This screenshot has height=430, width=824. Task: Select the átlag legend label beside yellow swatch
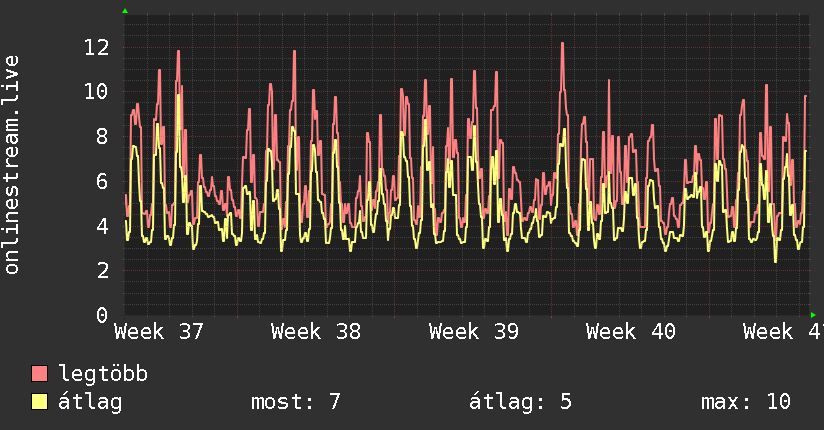[x=90, y=402]
